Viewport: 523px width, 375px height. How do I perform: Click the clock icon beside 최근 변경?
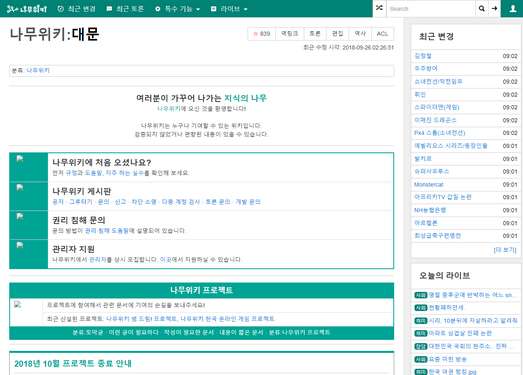pos(60,9)
